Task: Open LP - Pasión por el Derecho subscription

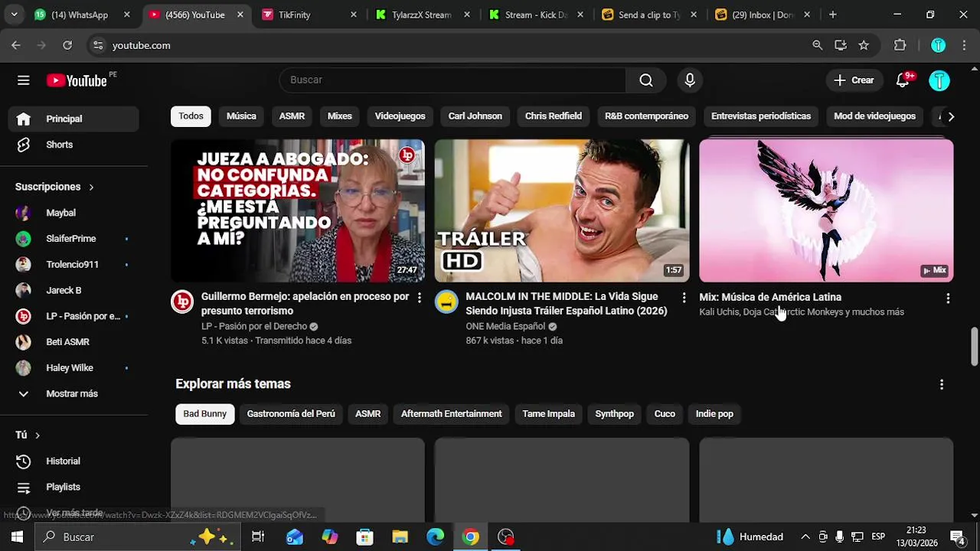Action: pos(73,316)
